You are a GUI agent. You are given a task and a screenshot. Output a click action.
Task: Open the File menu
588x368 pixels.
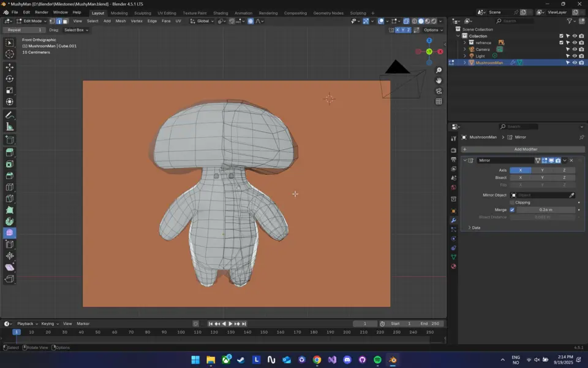coord(15,12)
